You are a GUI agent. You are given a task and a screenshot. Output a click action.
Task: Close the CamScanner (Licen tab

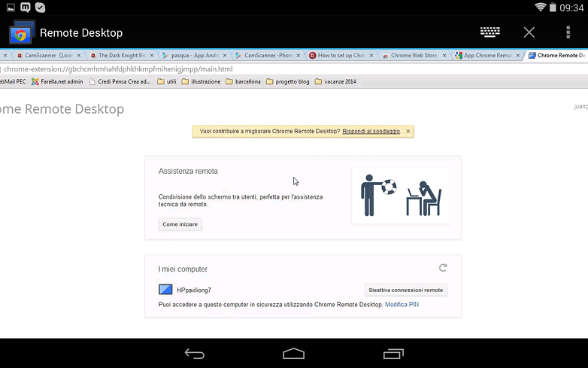79,55
